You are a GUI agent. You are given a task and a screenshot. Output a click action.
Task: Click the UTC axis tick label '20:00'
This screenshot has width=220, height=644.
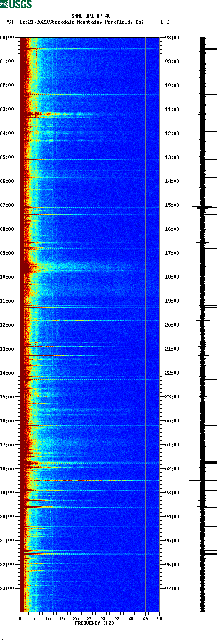click(172, 325)
